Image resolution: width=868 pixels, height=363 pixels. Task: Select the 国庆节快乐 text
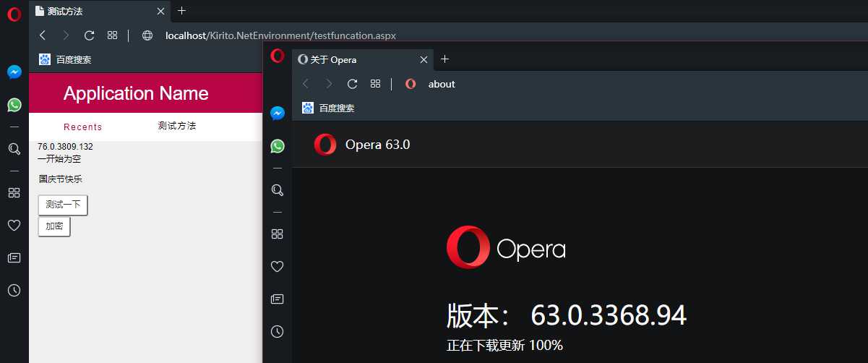pyautogui.click(x=61, y=179)
